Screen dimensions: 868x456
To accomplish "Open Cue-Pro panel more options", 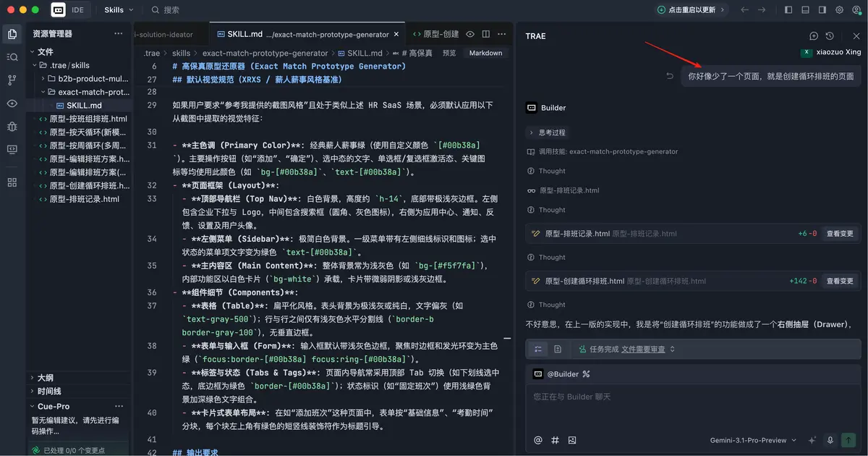I will click(x=119, y=406).
